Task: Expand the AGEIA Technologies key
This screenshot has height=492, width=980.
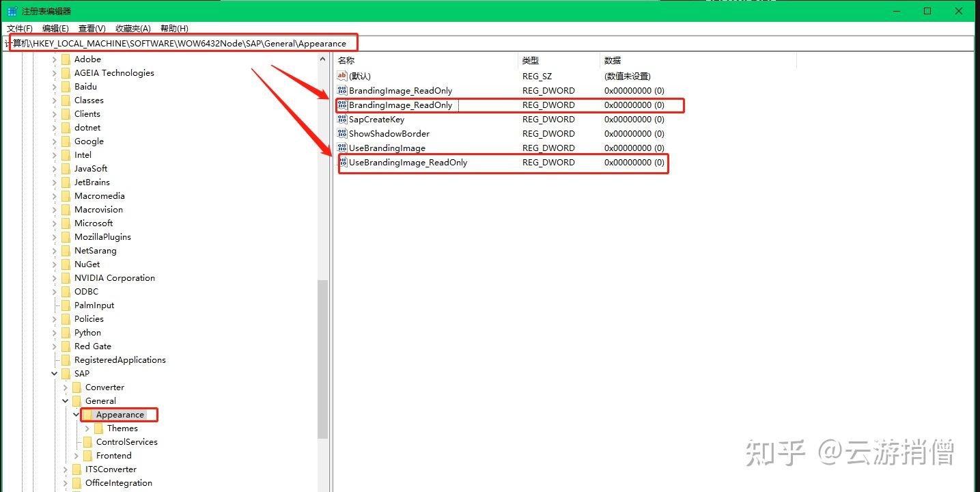Action: [x=55, y=73]
